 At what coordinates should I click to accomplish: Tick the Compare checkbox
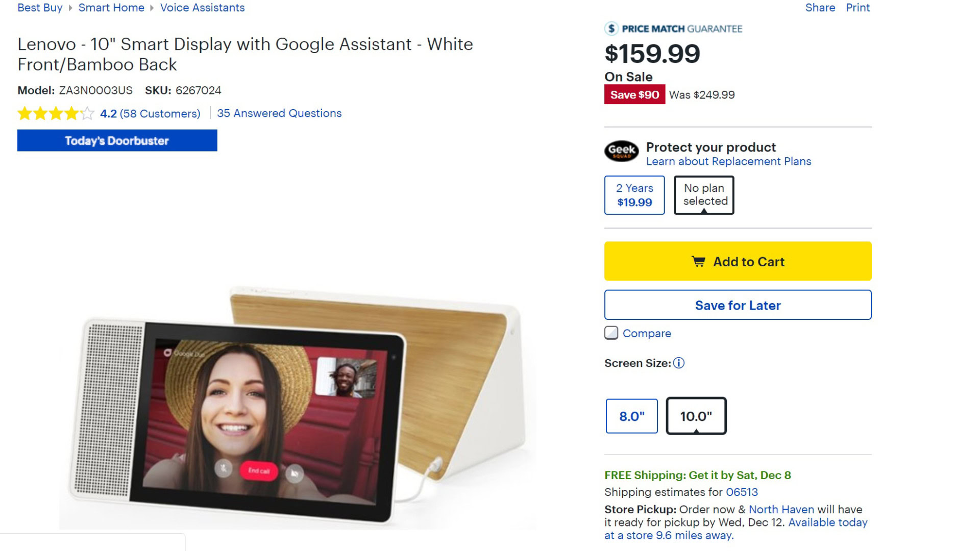(x=611, y=333)
